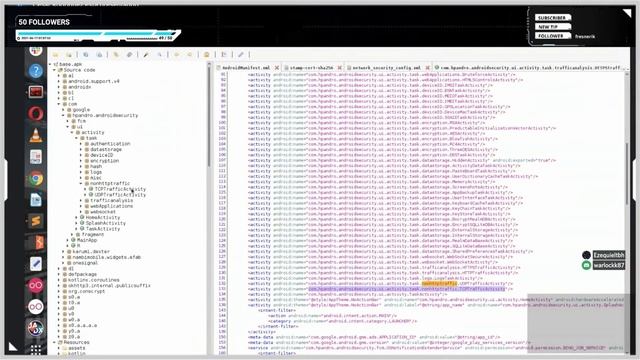Select the MainApp class in tree
The height and width of the screenshot is (360, 640).
click(87, 240)
